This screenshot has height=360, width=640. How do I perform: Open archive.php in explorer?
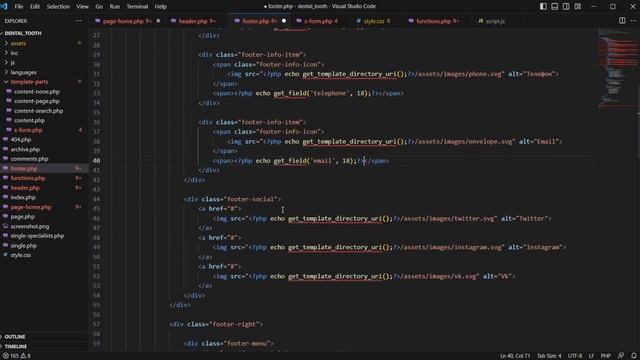click(44, 149)
